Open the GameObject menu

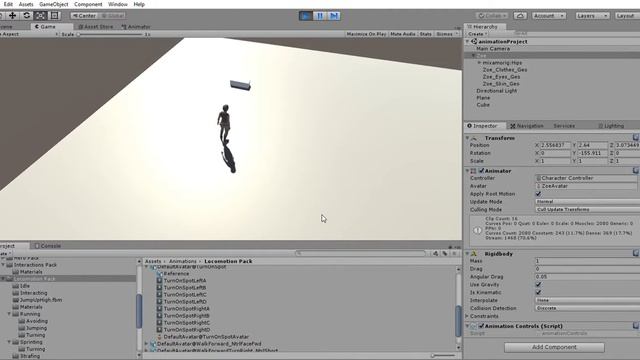pos(53,4)
